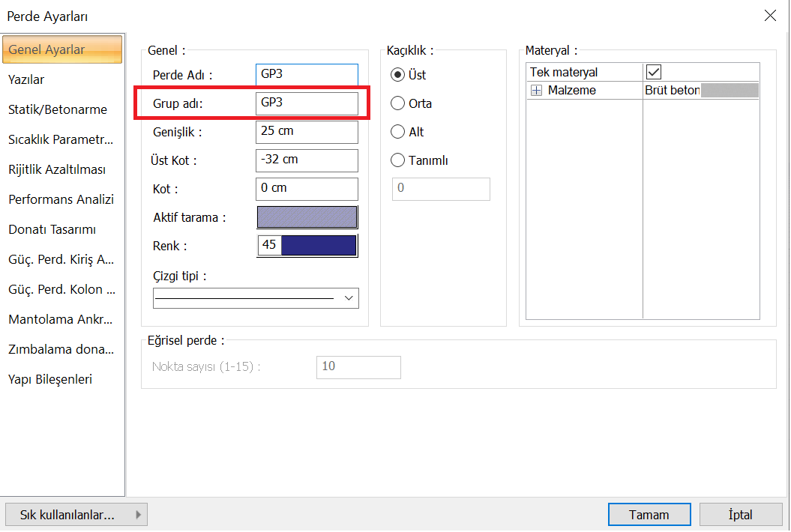
Task: Expand the Malzeme tree row
Action: tap(536, 90)
